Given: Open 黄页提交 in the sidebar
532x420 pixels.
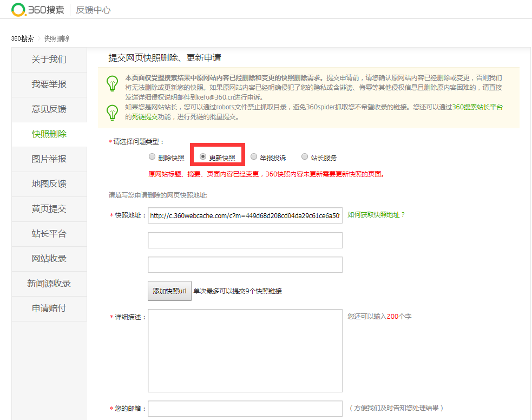Looking at the screenshot, I should click(49, 208).
